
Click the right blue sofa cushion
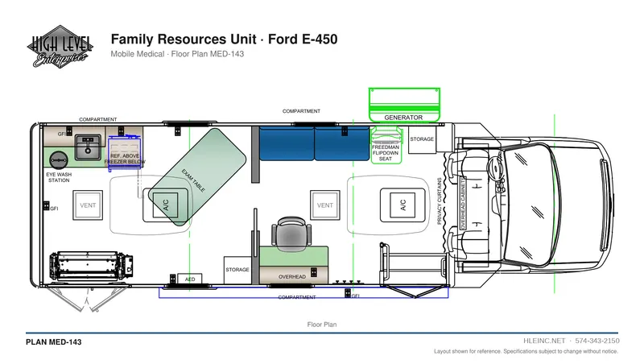pos(341,143)
